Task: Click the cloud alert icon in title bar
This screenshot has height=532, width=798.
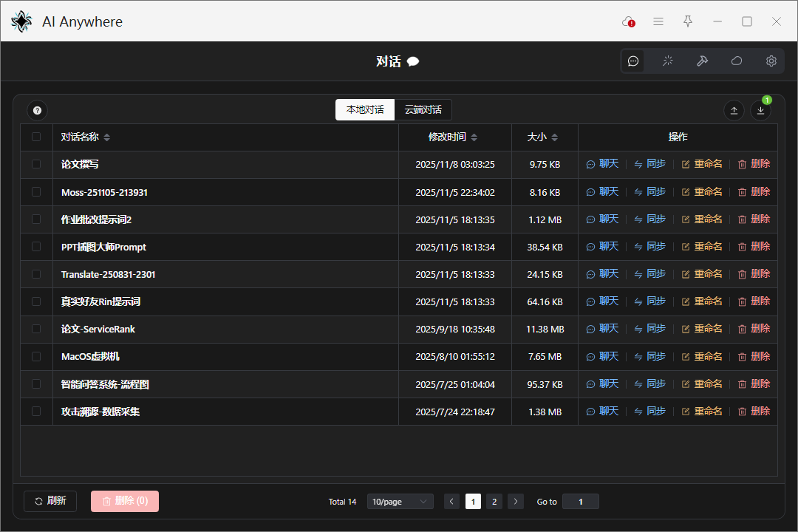Action: 628,21
